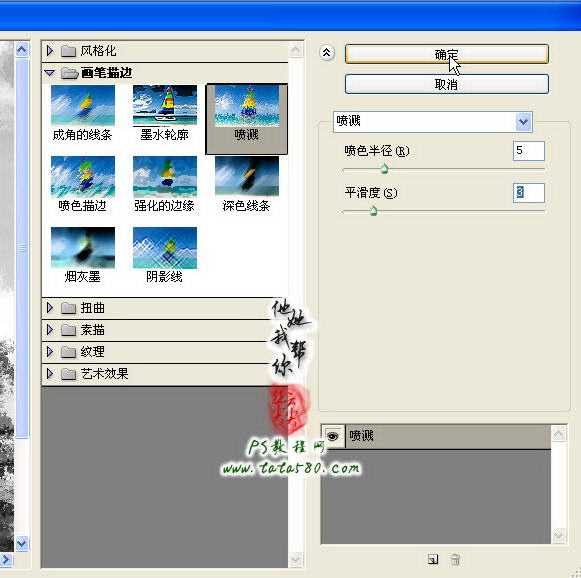Screen dimensions: 581x578
Task: Pick the 强化的边缘 filter thumbnail
Action: tap(165, 176)
